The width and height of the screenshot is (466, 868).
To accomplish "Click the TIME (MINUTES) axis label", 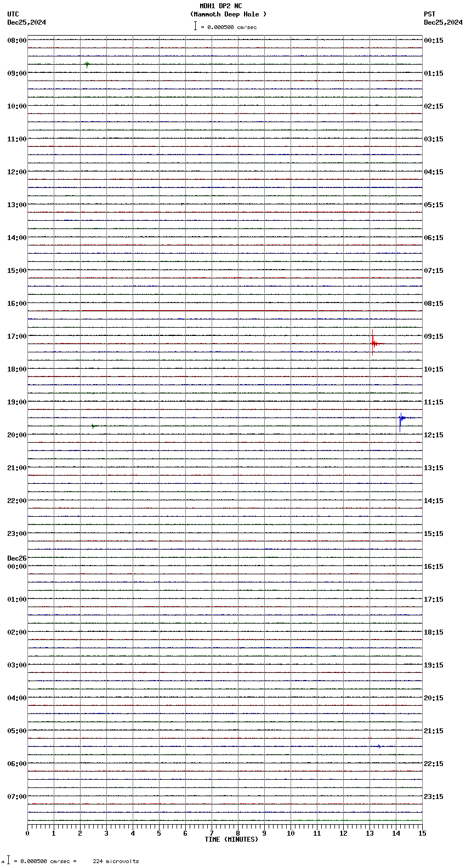I will click(x=231, y=840).
